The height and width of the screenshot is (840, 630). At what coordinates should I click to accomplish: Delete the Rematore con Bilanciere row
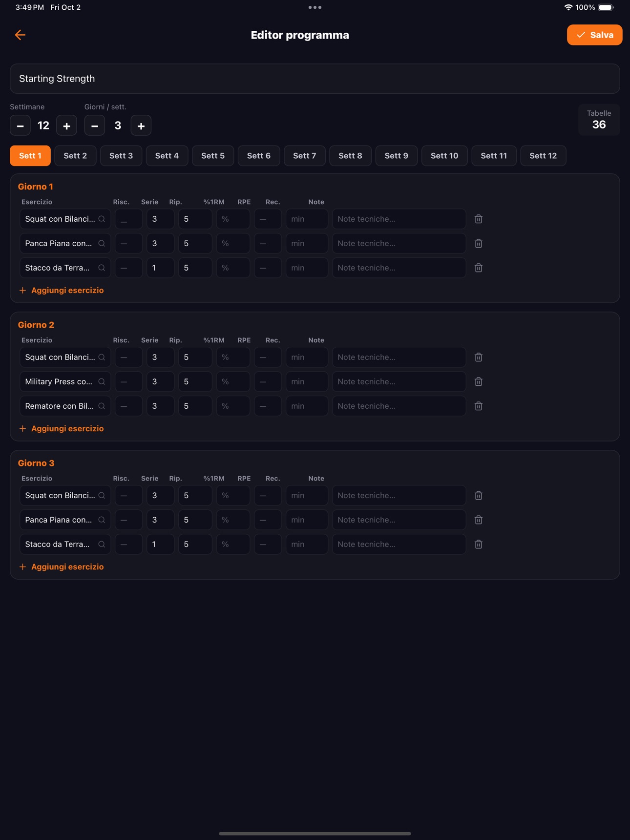click(479, 406)
